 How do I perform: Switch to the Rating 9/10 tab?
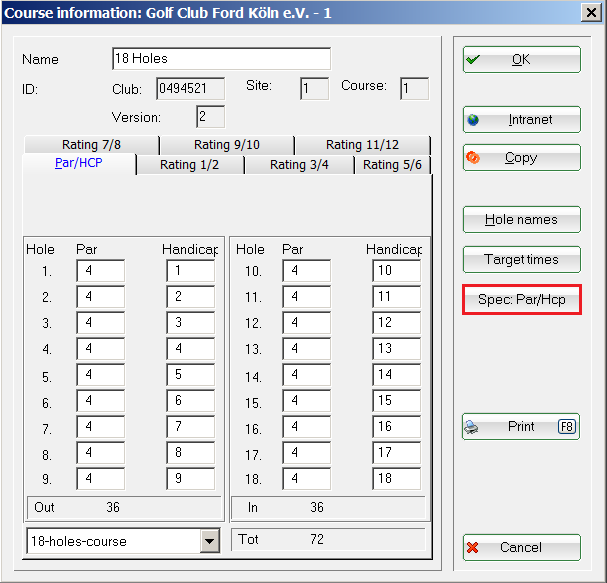(227, 145)
